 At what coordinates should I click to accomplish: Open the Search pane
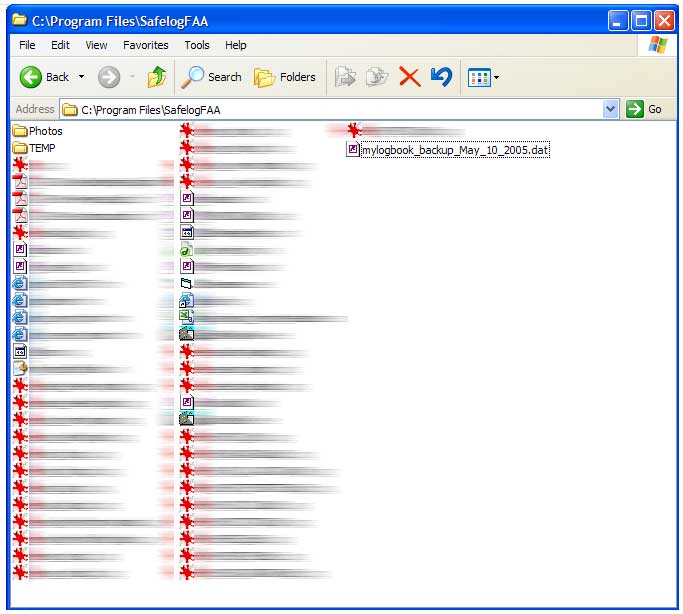pos(211,77)
